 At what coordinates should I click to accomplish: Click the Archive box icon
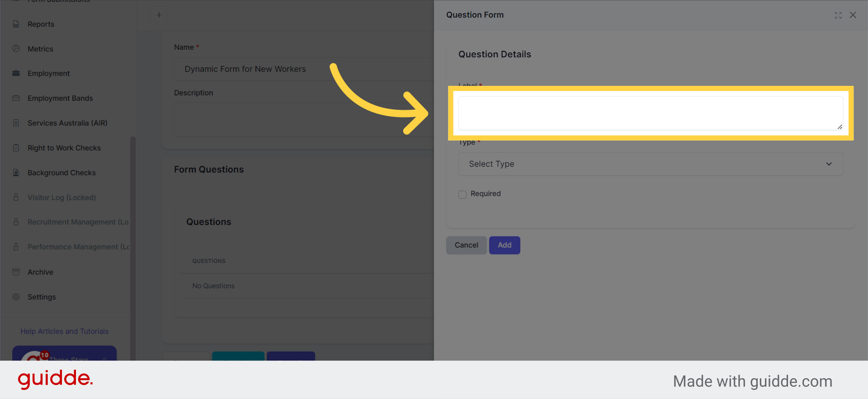[16, 272]
